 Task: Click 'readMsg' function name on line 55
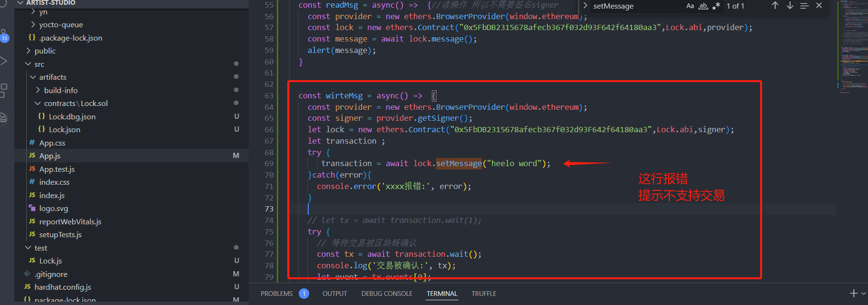click(x=342, y=5)
